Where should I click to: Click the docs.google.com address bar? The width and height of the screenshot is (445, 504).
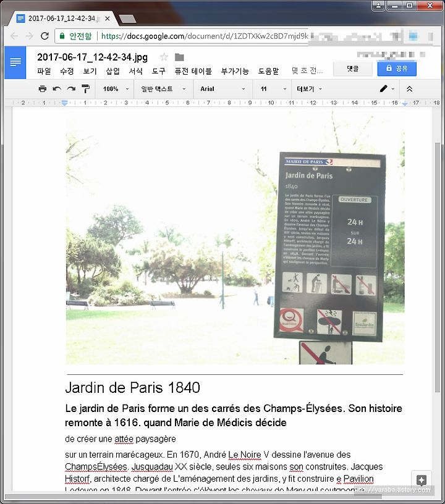pyautogui.click(x=205, y=36)
